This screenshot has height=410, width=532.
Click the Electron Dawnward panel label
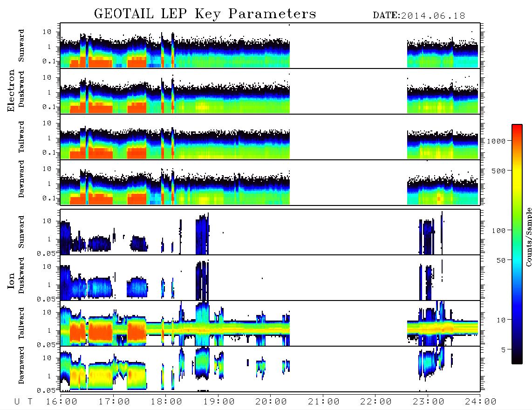pos(21,179)
